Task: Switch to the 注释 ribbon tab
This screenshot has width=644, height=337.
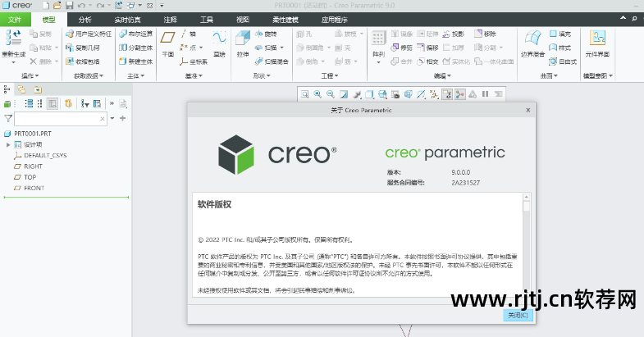Action: pyautogui.click(x=170, y=20)
